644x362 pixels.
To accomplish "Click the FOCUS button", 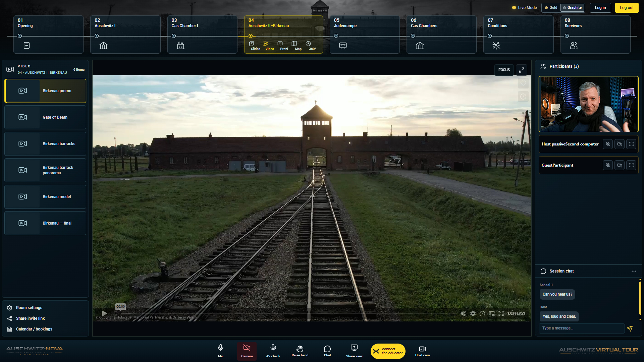I will point(504,70).
